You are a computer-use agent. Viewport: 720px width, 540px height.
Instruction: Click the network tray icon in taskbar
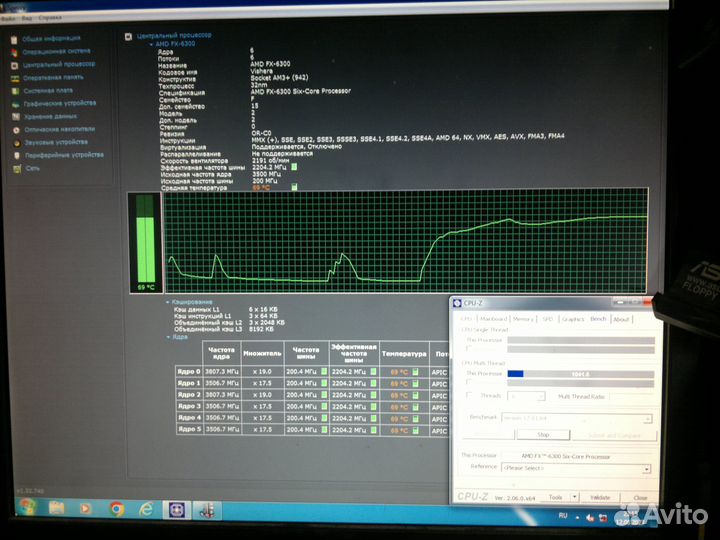point(602,518)
